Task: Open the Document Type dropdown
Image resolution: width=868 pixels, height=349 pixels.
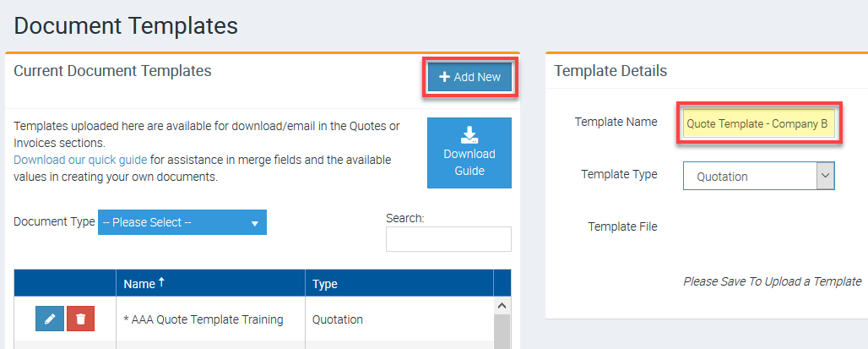Action: tap(182, 222)
